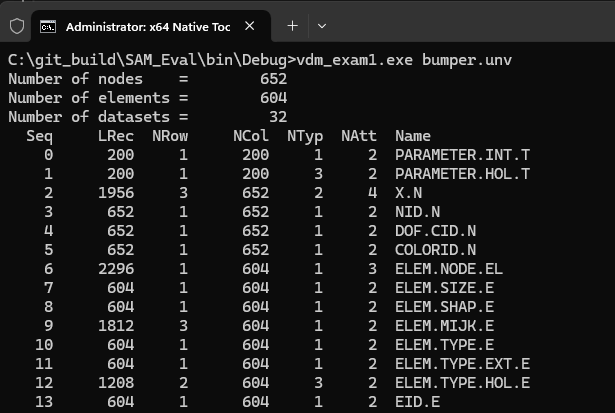615x413 pixels.
Task: Click the EID.E dataset name
Action: [x=418, y=401]
